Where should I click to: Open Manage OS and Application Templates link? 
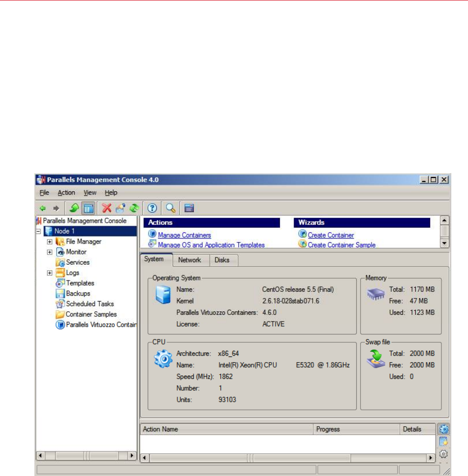211,245
